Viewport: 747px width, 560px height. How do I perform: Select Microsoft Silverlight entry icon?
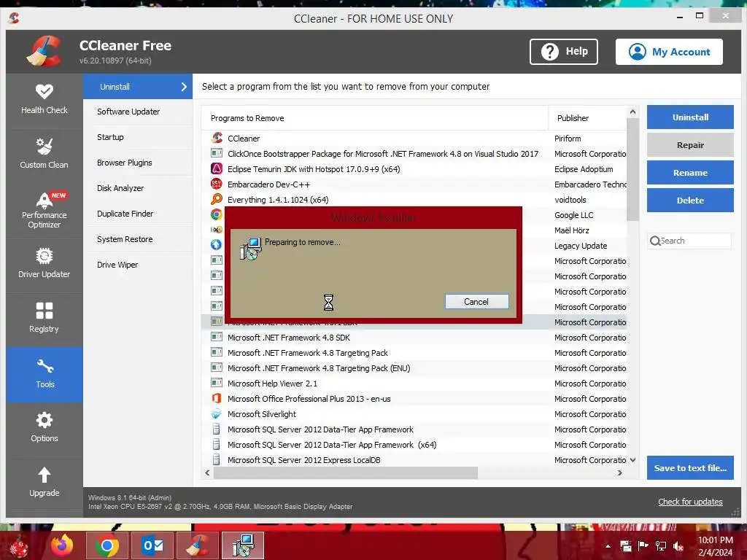point(217,413)
